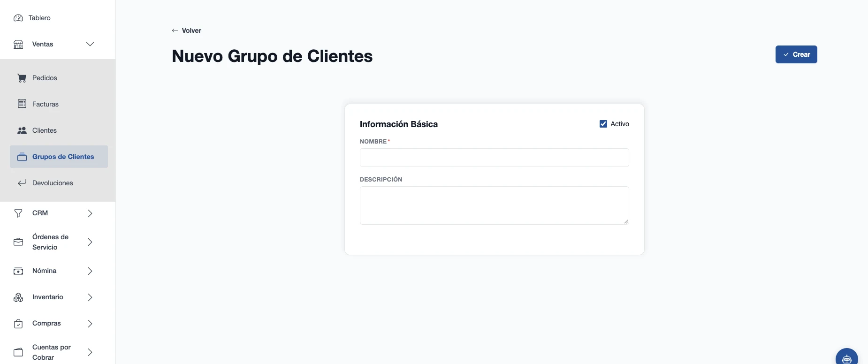Expand the Nómina submenu chevron
868x364 pixels.
tap(90, 271)
